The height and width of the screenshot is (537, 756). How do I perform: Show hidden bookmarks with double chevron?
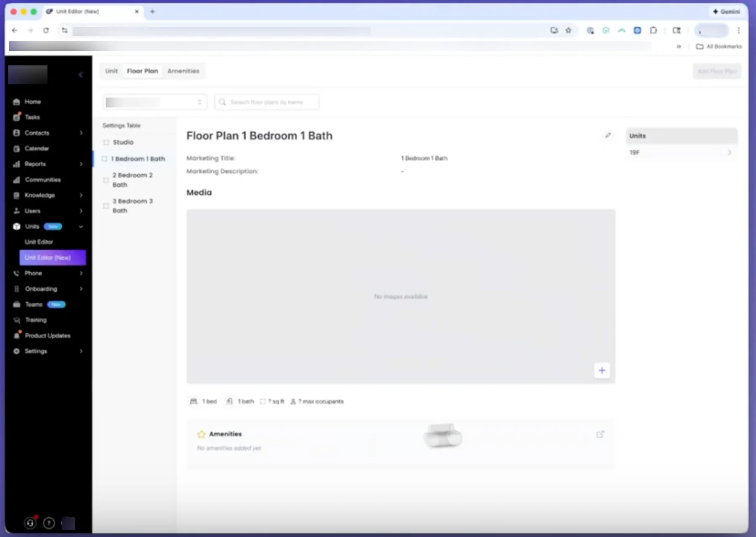(x=679, y=47)
